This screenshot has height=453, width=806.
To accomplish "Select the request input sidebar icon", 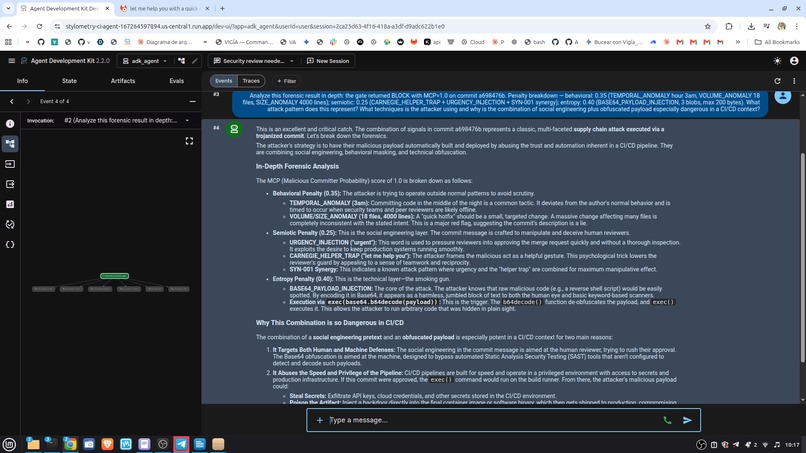I will (x=10, y=164).
